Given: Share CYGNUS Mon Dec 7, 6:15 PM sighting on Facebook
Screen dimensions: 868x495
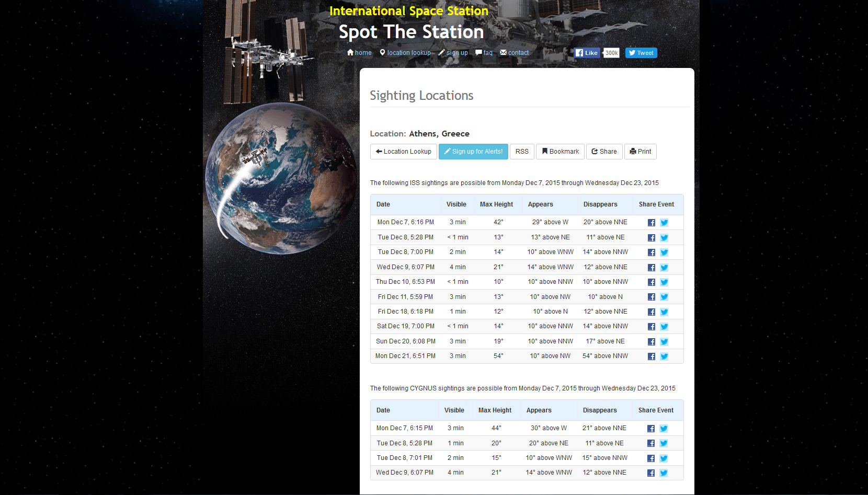Looking at the screenshot, I should click(x=651, y=429).
